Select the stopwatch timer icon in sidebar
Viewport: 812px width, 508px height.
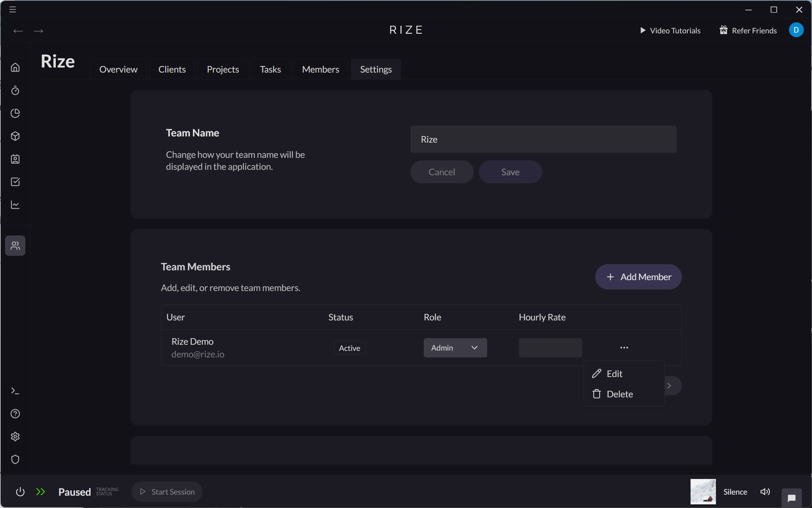(x=15, y=91)
